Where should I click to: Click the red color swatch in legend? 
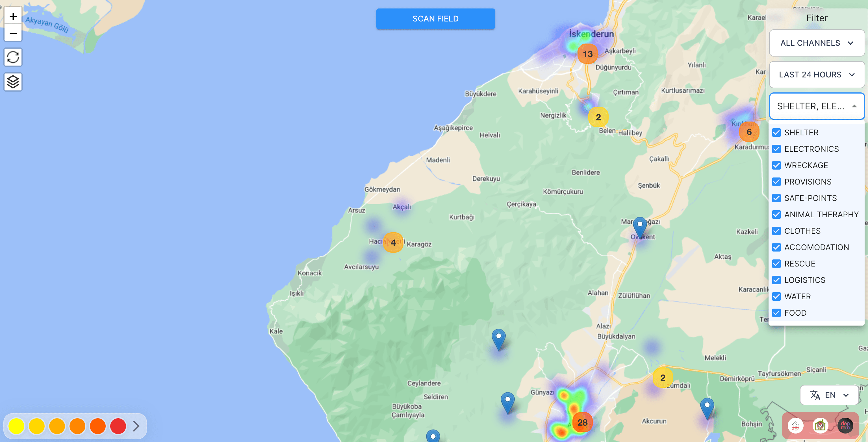pyautogui.click(x=118, y=426)
